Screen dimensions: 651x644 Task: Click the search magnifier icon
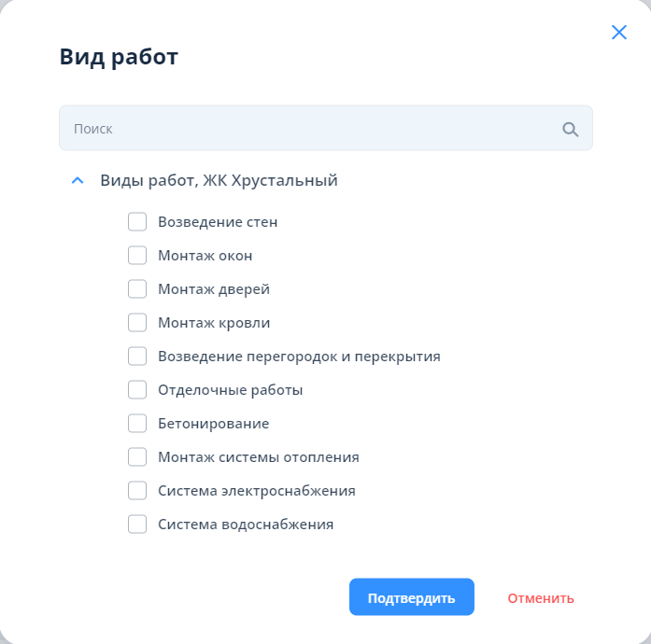pyautogui.click(x=571, y=130)
